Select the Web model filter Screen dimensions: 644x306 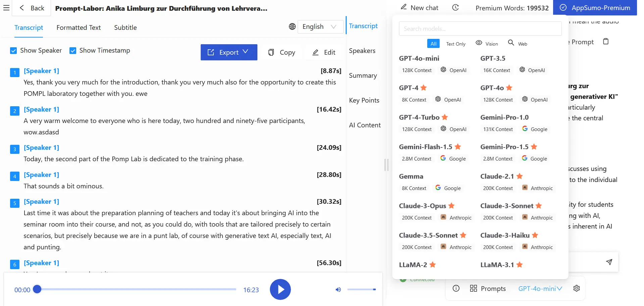[517, 44]
